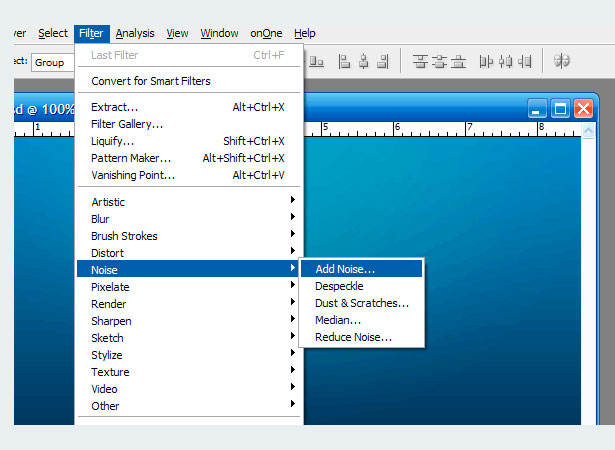Click the Distribute right edges icon

click(524, 62)
